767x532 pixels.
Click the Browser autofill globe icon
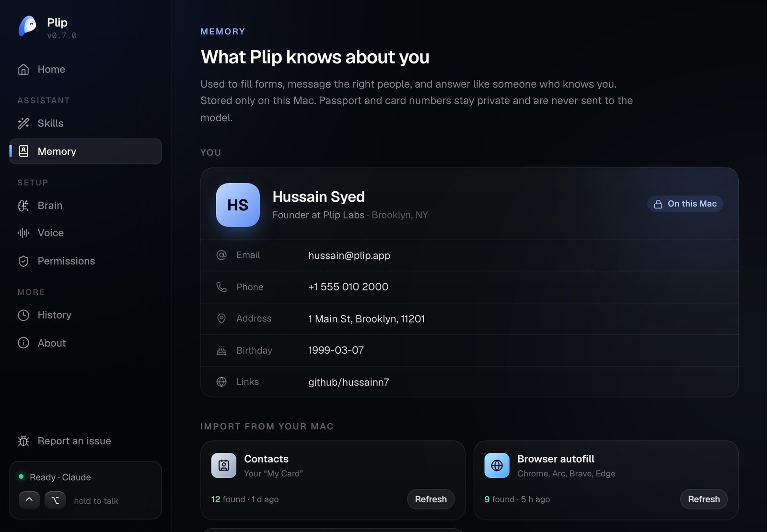497,465
